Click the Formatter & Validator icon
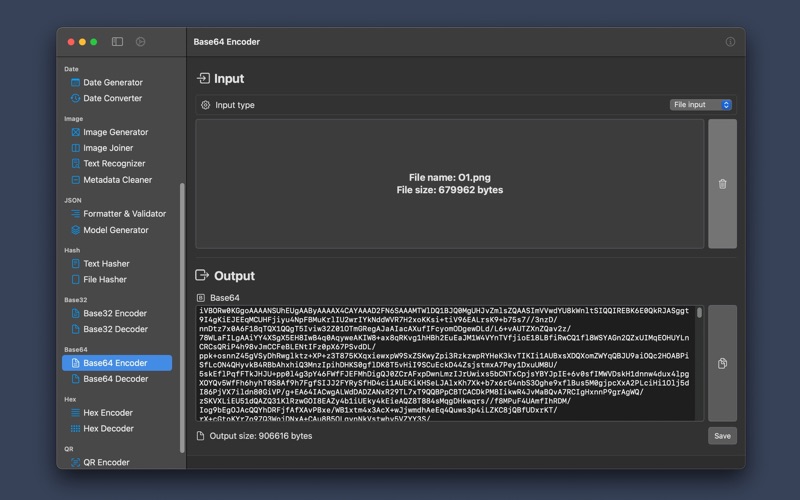This screenshot has height=500, width=800. tap(76, 214)
